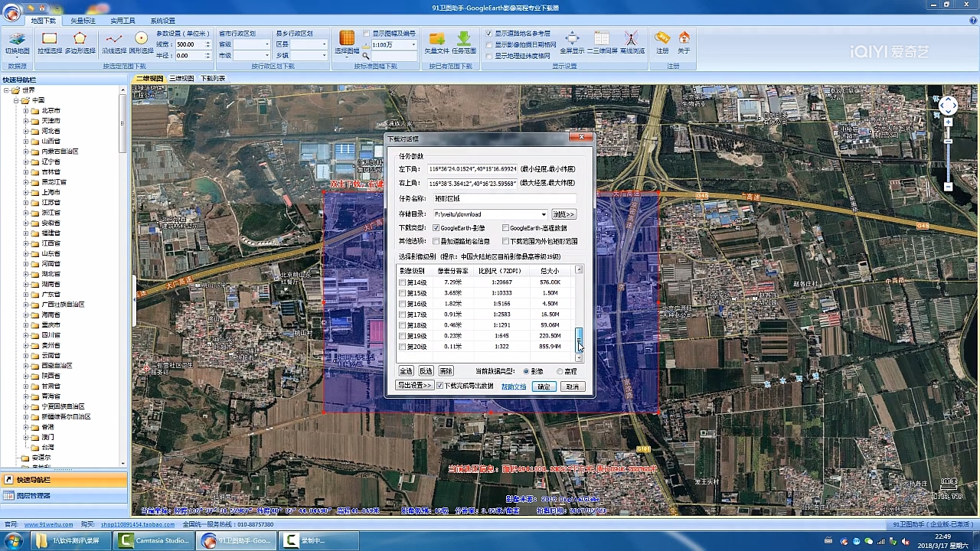The height and width of the screenshot is (551, 980).
Task: Click the 离线浏览 offline browse icon
Action: tap(632, 38)
